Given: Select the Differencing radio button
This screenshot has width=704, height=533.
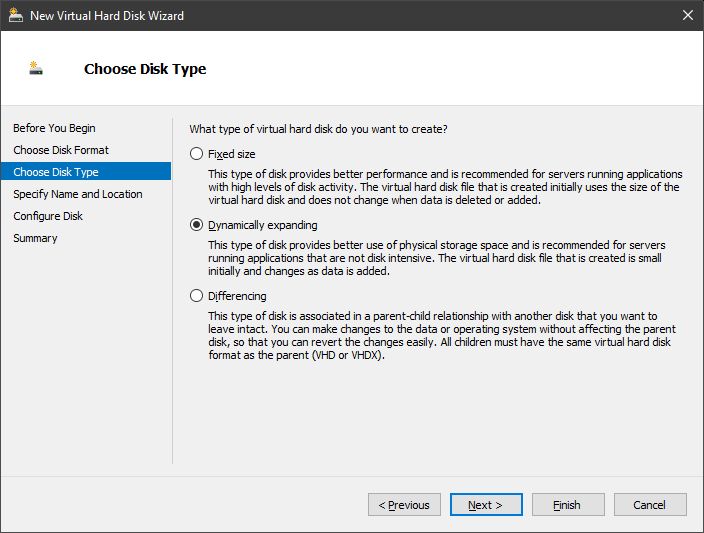Looking at the screenshot, I should (196, 295).
